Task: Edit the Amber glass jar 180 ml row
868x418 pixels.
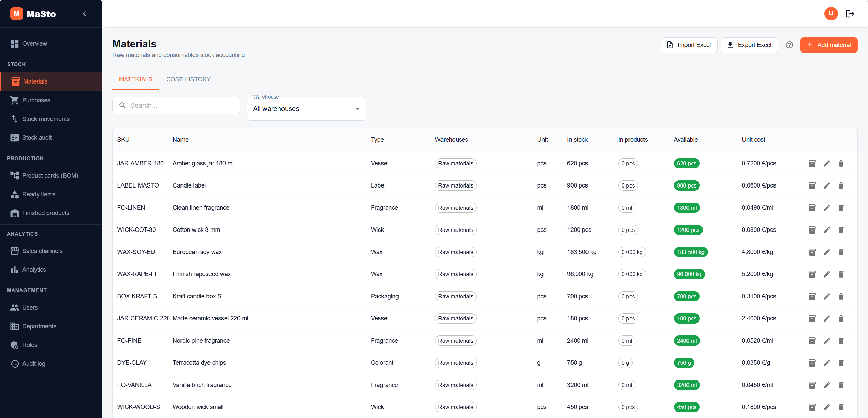Action: (x=826, y=163)
